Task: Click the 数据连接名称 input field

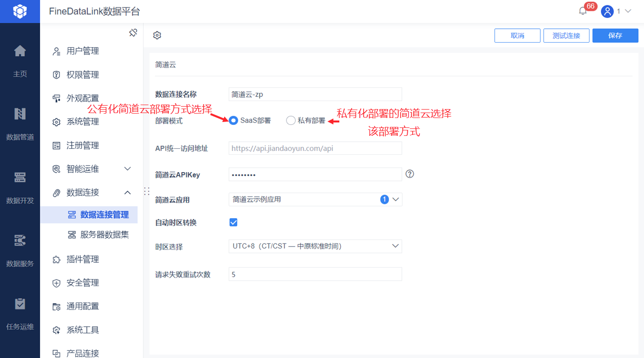Action: pyautogui.click(x=315, y=94)
